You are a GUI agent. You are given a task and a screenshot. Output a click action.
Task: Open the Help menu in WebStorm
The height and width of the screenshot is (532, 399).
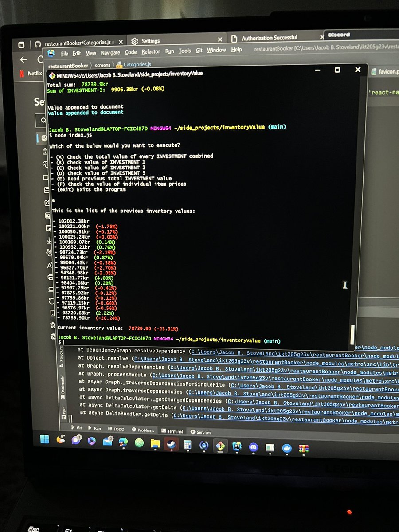(x=236, y=49)
